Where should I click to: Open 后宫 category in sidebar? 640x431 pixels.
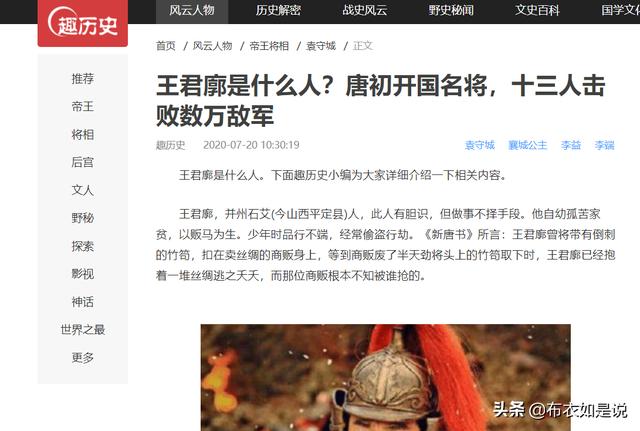pos(83,162)
